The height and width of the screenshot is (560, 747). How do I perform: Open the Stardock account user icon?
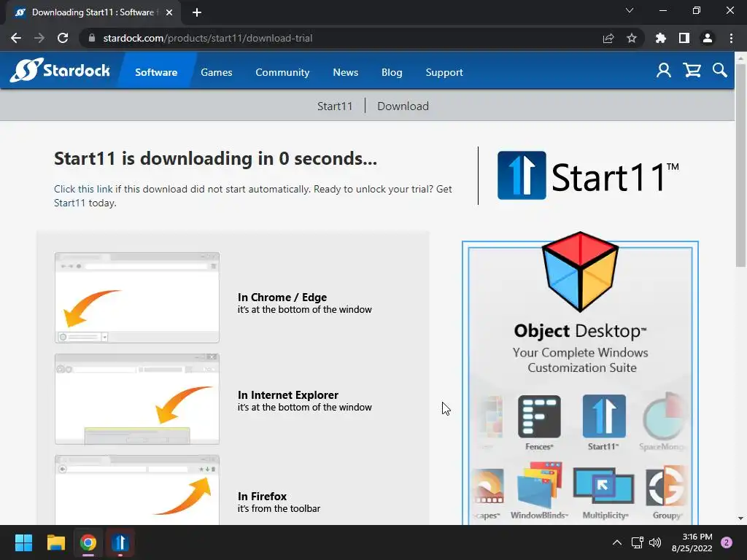[664, 71]
